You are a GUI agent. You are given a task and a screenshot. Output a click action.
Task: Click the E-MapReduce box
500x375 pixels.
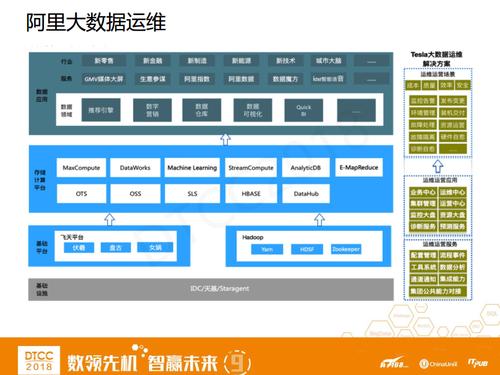359,167
